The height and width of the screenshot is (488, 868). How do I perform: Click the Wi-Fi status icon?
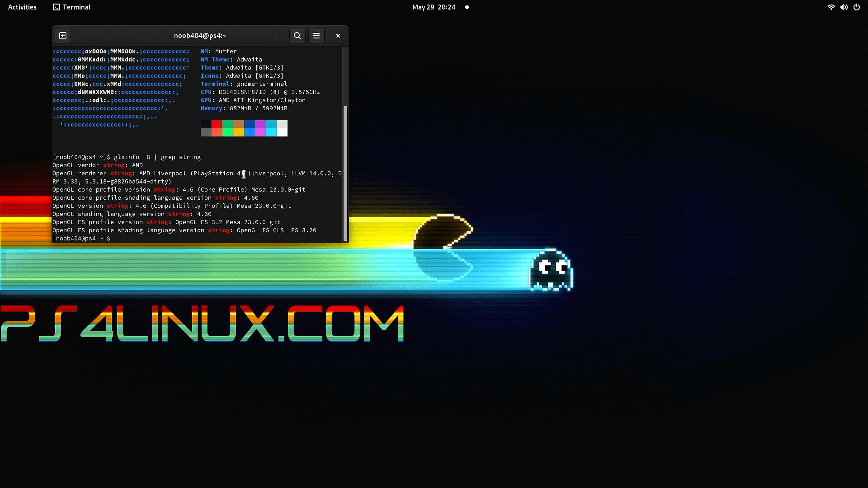pos(831,7)
